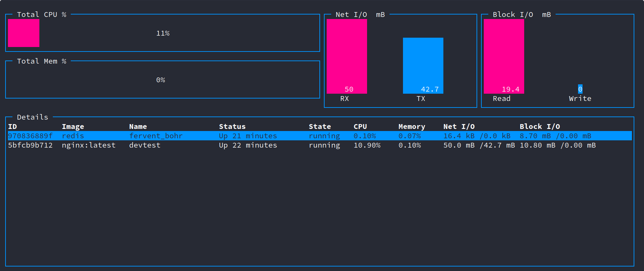This screenshot has width=644, height=271.
Task: Click the Block I/O column header
Action: tap(540, 127)
